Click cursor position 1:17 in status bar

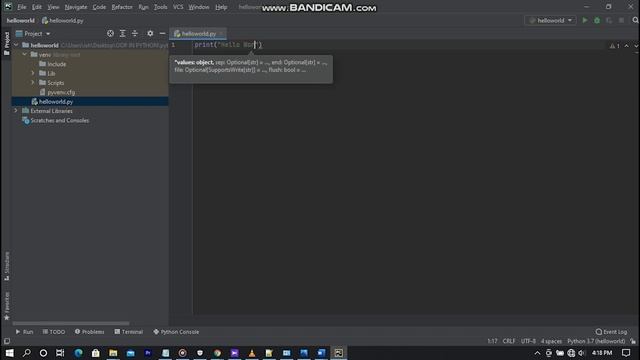492,341
